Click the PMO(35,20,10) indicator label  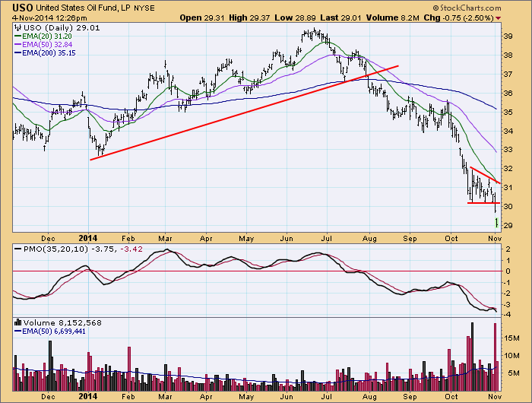tap(56, 249)
